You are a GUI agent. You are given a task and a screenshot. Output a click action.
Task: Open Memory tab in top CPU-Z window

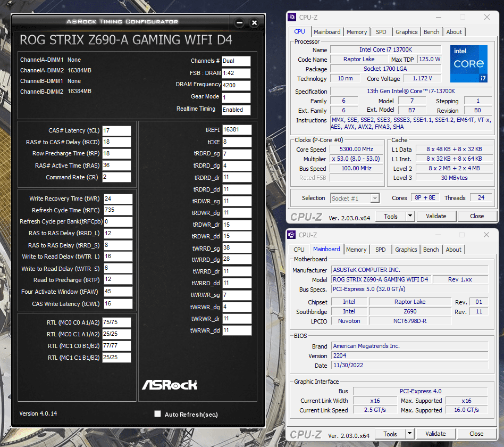[357, 32]
